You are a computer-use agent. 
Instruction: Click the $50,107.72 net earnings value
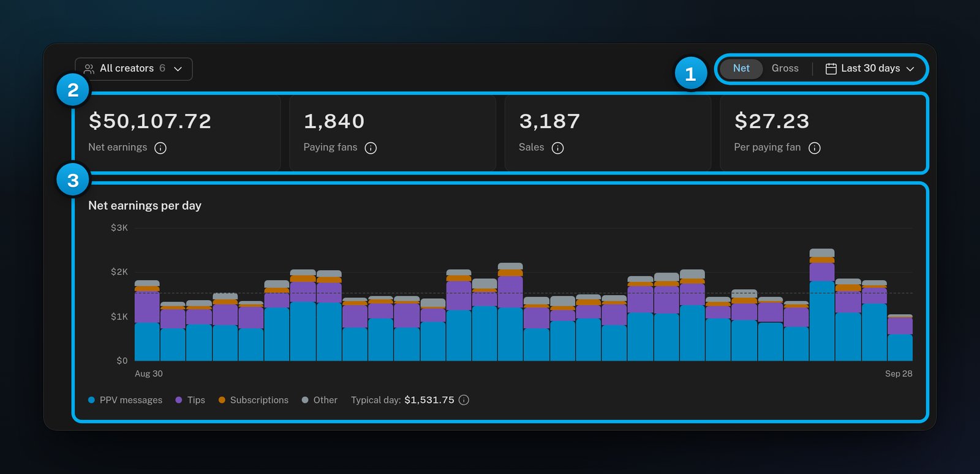point(150,121)
